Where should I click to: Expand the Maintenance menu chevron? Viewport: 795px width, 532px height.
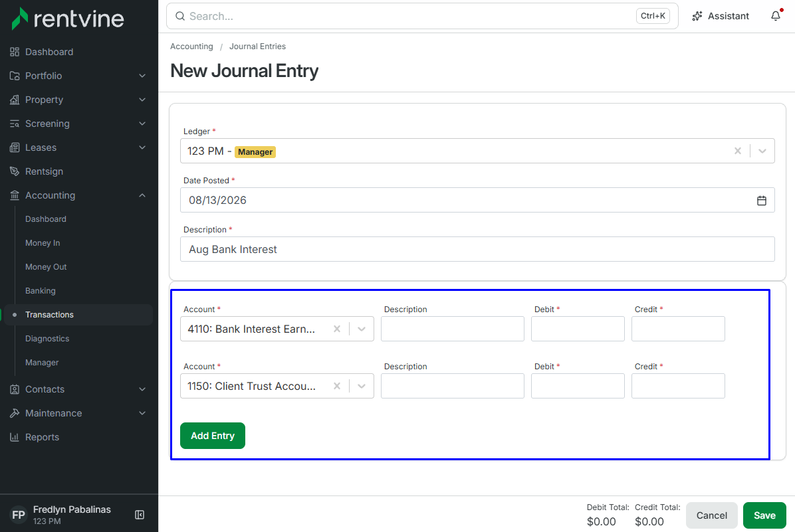tap(142, 413)
